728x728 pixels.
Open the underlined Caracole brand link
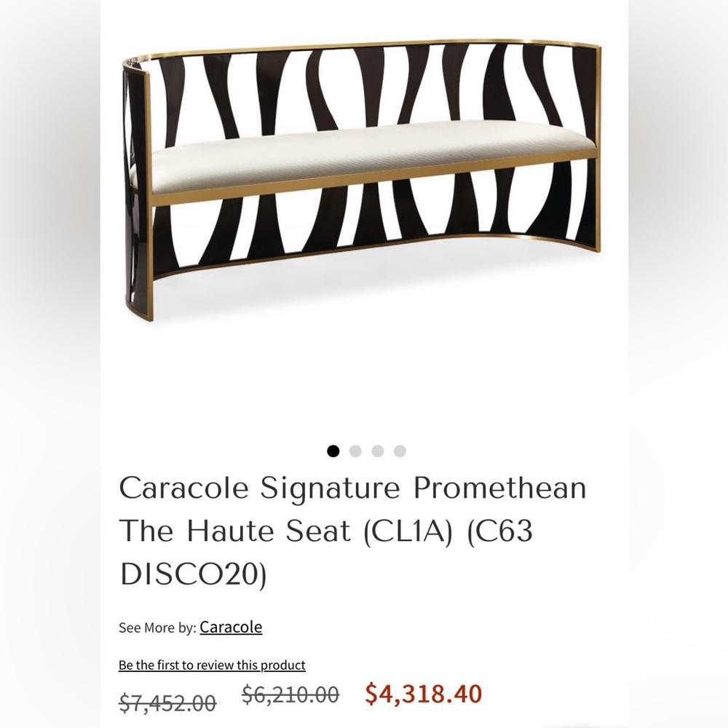(231, 627)
